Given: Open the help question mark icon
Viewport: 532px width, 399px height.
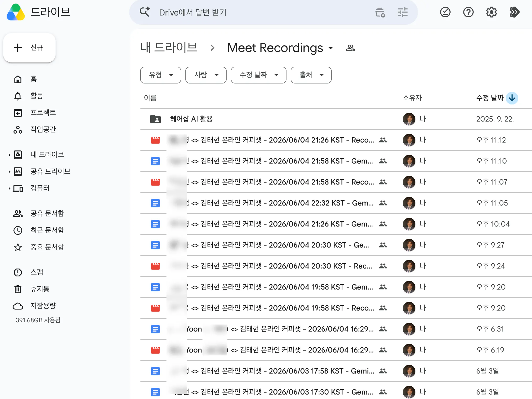Looking at the screenshot, I should tap(468, 12).
